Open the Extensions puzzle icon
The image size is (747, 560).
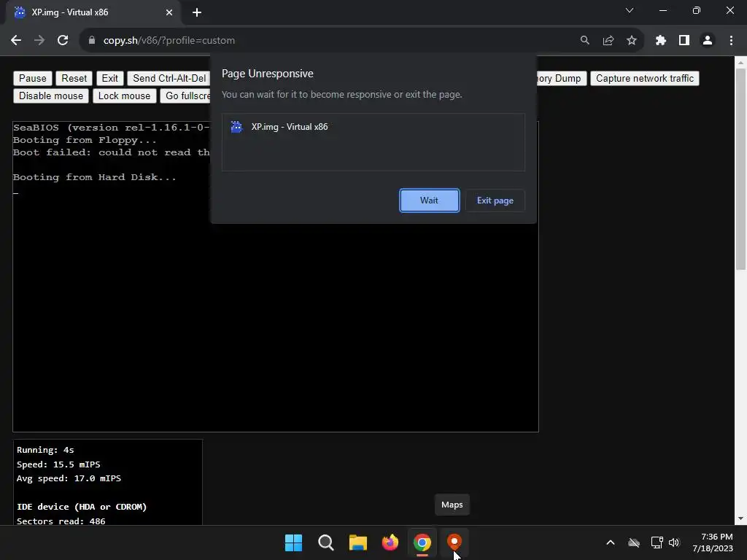tap(660, 41)
